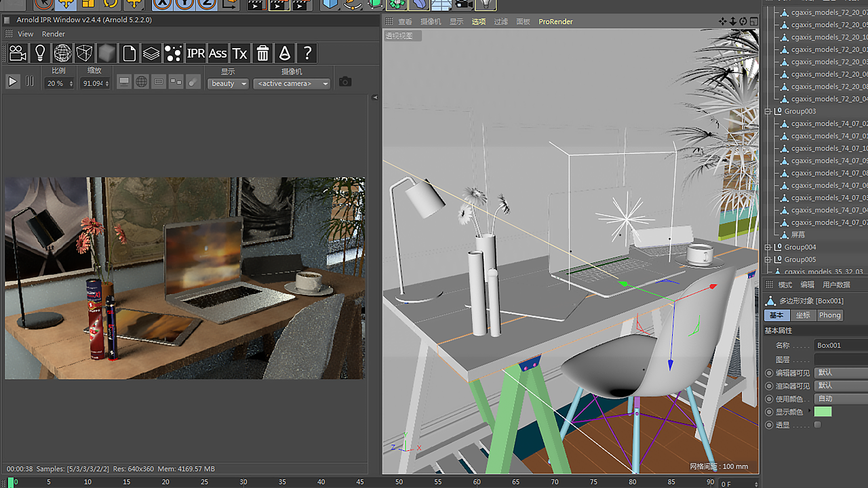Start the IPR render with play button
The height and width of the screenshot is (488, 868).
[x=12, y=81]
